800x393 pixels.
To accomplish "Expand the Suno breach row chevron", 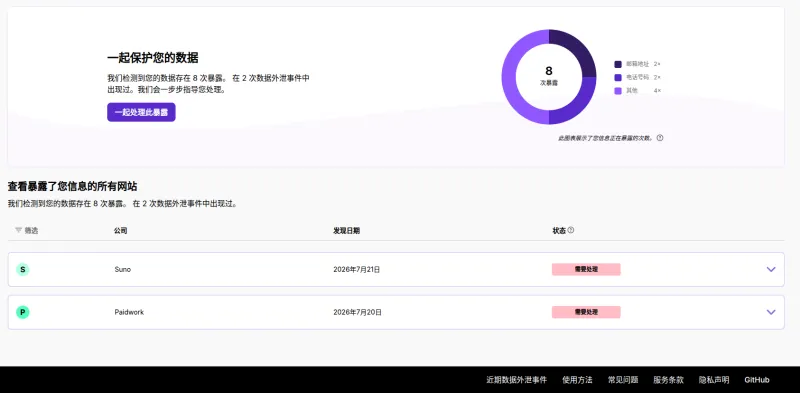I will coord(771,269).
